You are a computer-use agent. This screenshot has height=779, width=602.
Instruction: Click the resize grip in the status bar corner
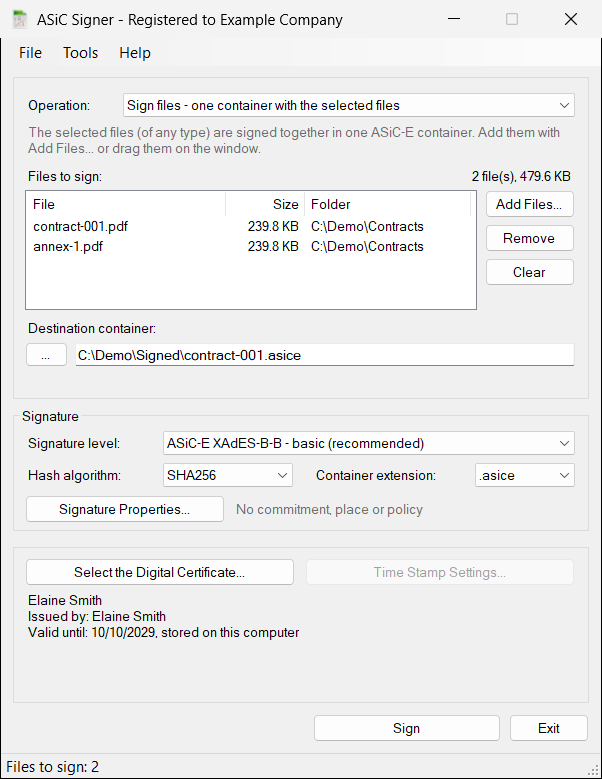593,770
